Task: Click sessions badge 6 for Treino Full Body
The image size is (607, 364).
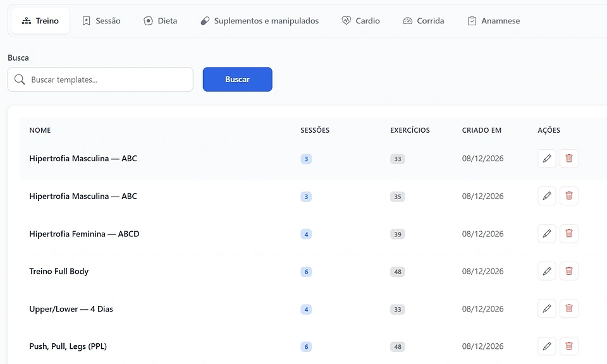Action: pyautogui.click(x=306, y=272)
